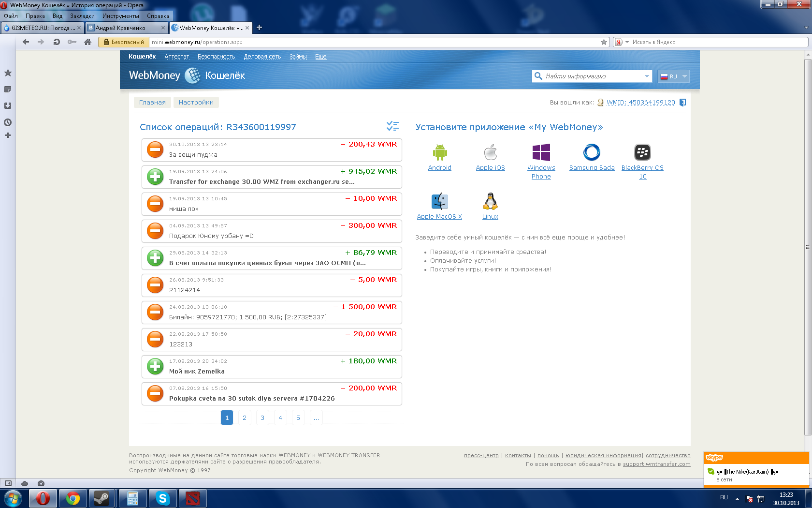This screenshot has width=812, height=508.
Task: Click the plus icon in Opera sidebar
Action: pyautogui.click(x=8, y=135)
